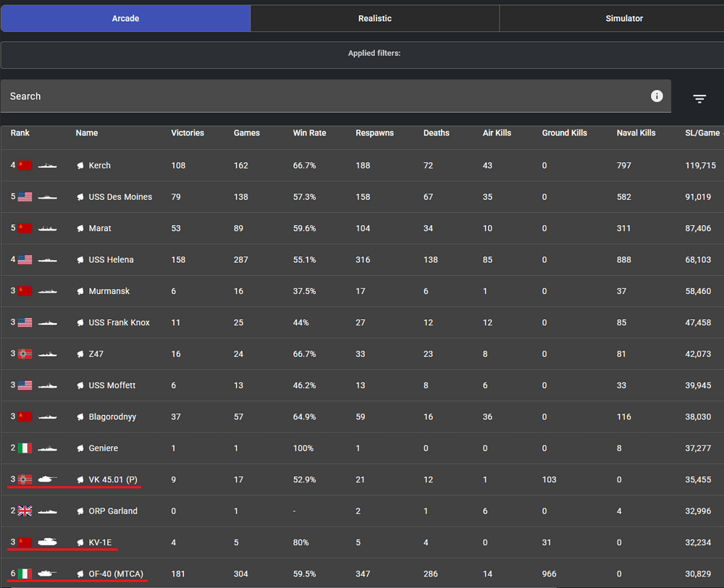
Task: Sort table by Victories column
Action: pos(188,133)
